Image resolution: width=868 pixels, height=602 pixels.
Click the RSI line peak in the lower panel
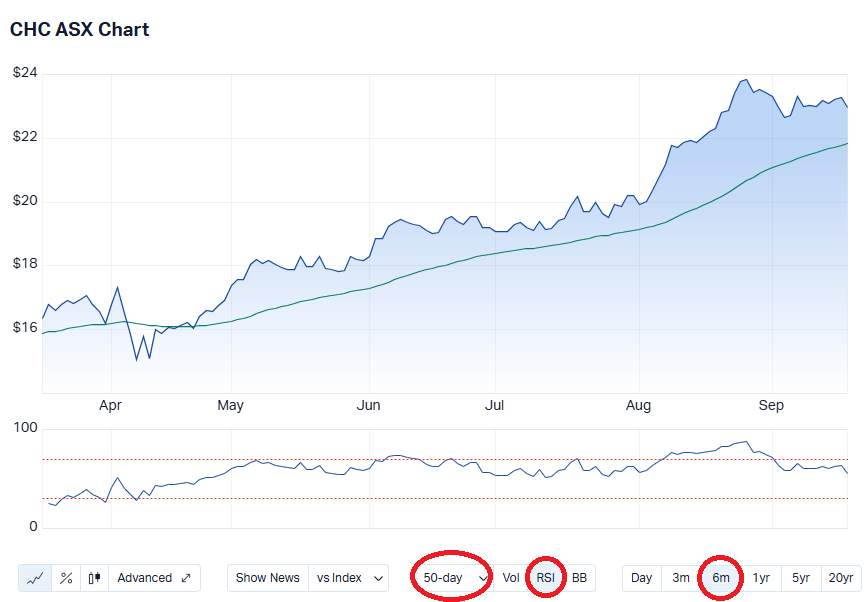[x=744, y=442]
